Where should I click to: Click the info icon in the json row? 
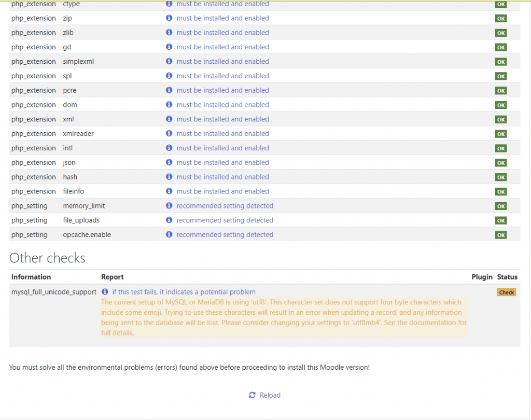coord(169,163)
